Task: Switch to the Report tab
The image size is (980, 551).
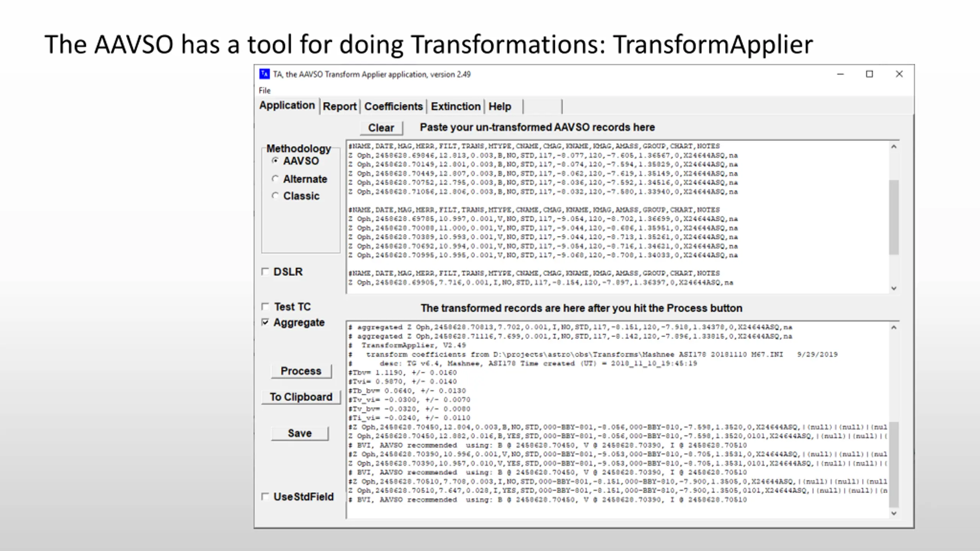Action: pyautogui.click(x=340, y=106)
